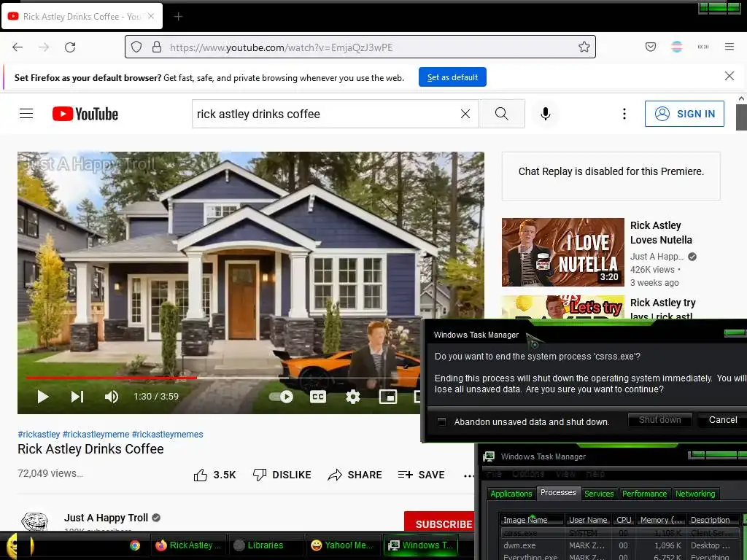Bookmark this page with the star icon
747x560 pixels.
pos(584,47)
